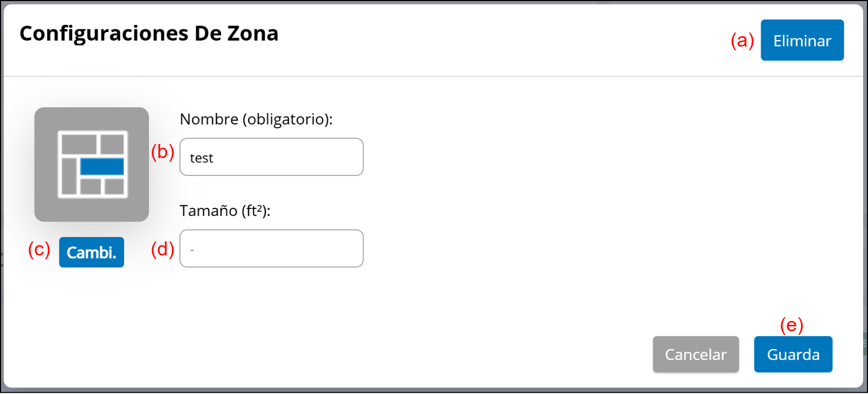
Task: Click the red (e) marker above Guarda
Action: coord(791,325)
